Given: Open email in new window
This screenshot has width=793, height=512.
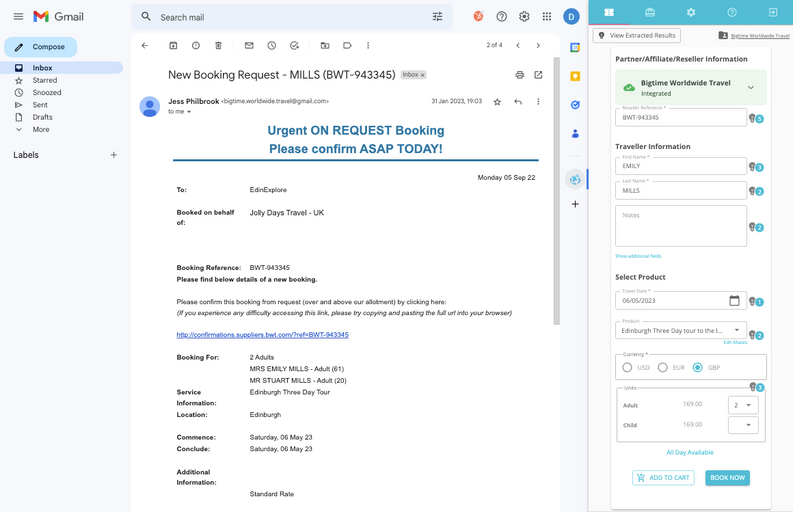Looking at the screenshot, I should tap(538, 75).
